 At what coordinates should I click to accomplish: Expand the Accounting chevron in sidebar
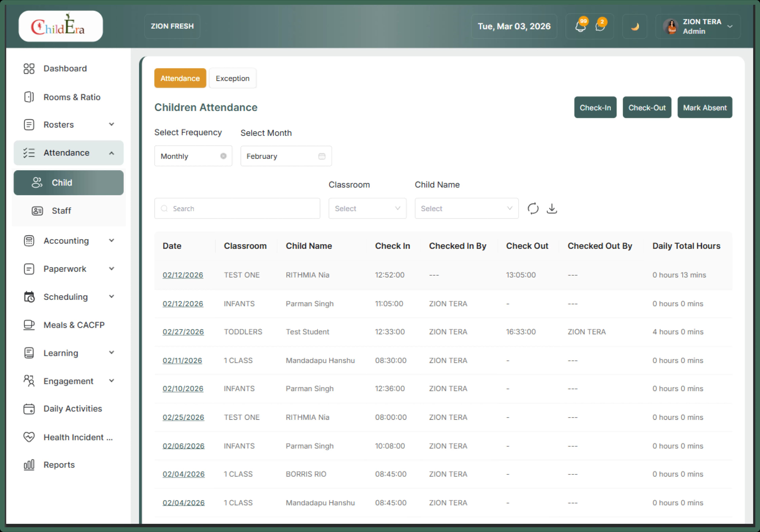[x=112, y=241]
